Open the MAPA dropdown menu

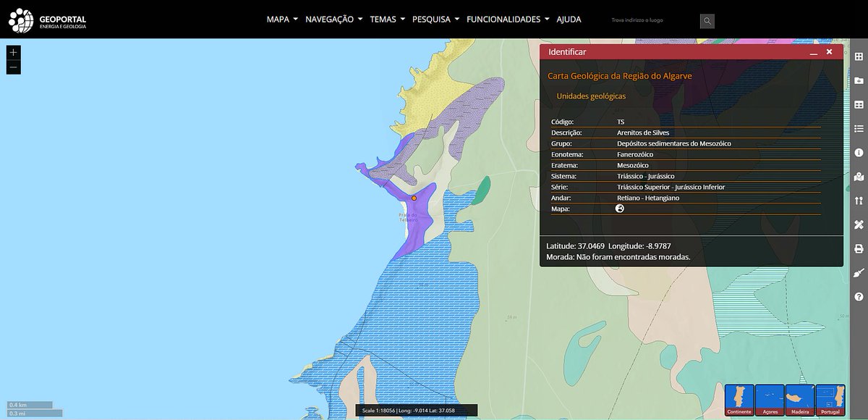[278, 20]
